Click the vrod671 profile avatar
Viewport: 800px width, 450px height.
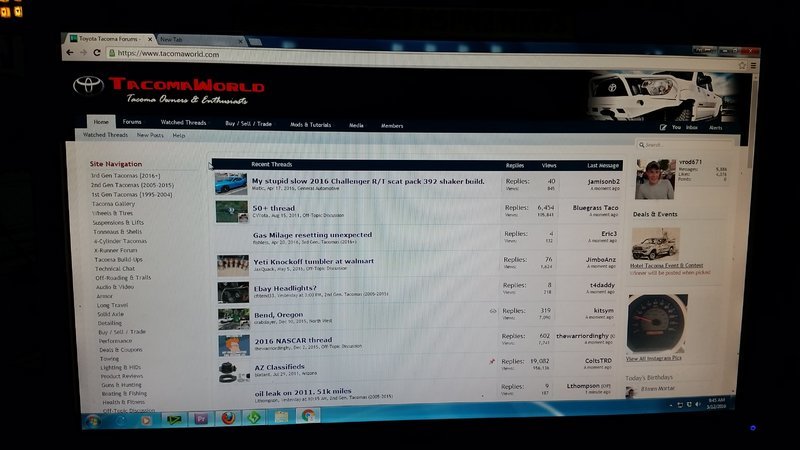[x=655, y=179]
